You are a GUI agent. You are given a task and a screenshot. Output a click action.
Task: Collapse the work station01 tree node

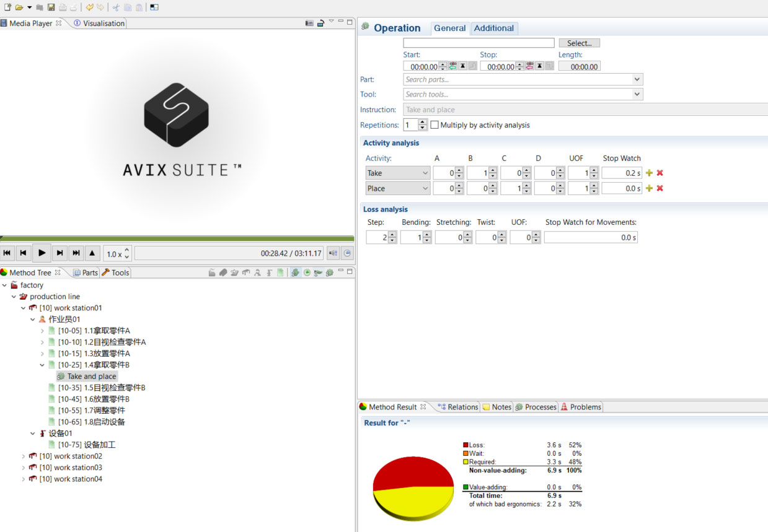pyautogui.click(x=24, y=308)
